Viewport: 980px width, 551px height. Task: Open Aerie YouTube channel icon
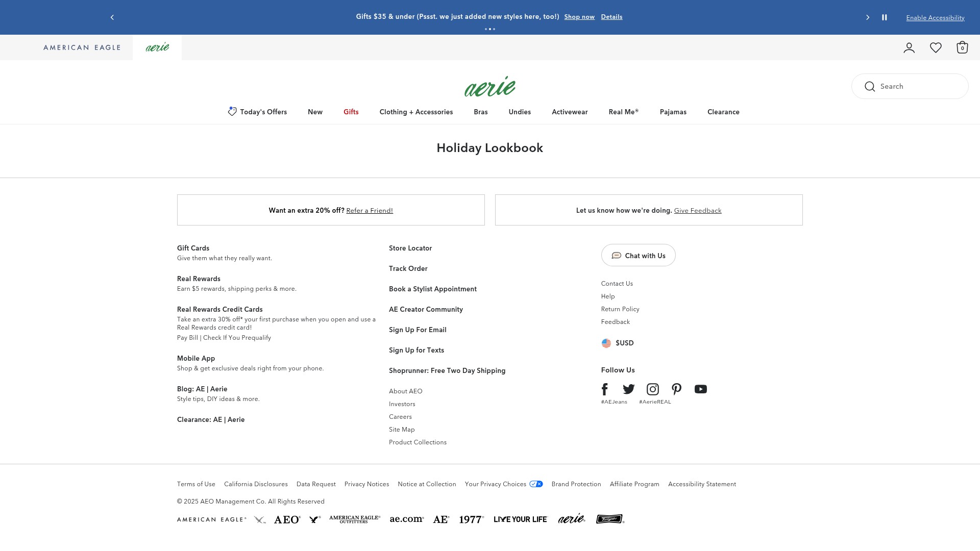click(x=701, y=389)
